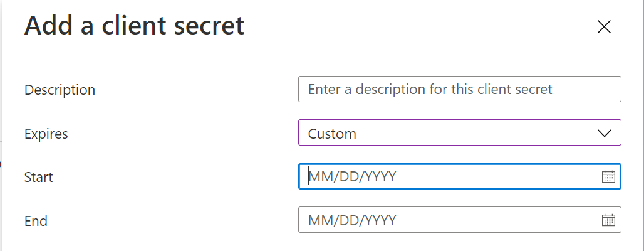644x251 pixels.
Task: Click the "Add a client secret" heading
Action: 133,26
